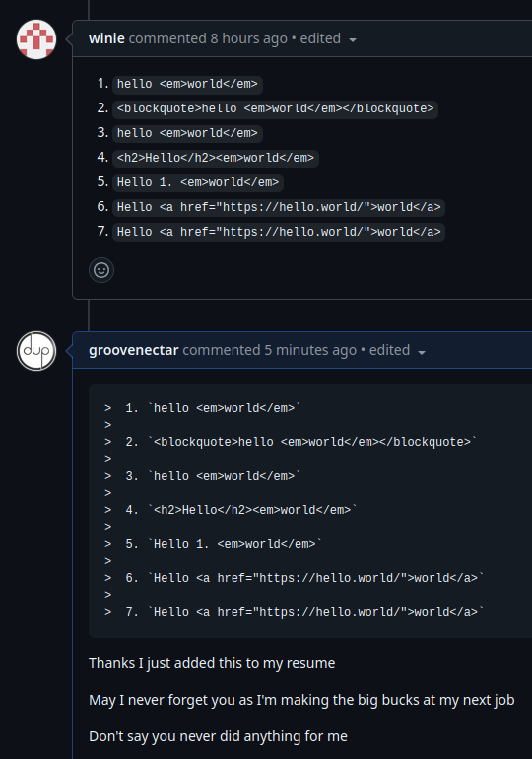Click quoted line 2 blockquote text in code block
Viewport: 532px width, 759px height.
point(312,442)
